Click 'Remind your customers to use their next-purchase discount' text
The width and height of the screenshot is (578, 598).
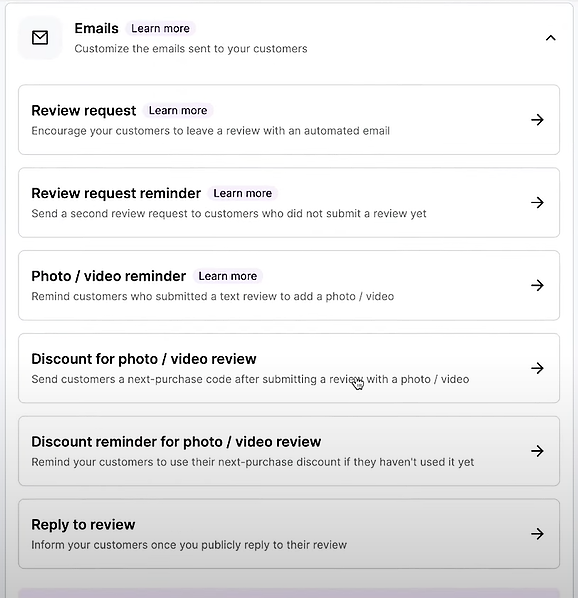click(253, 462)
